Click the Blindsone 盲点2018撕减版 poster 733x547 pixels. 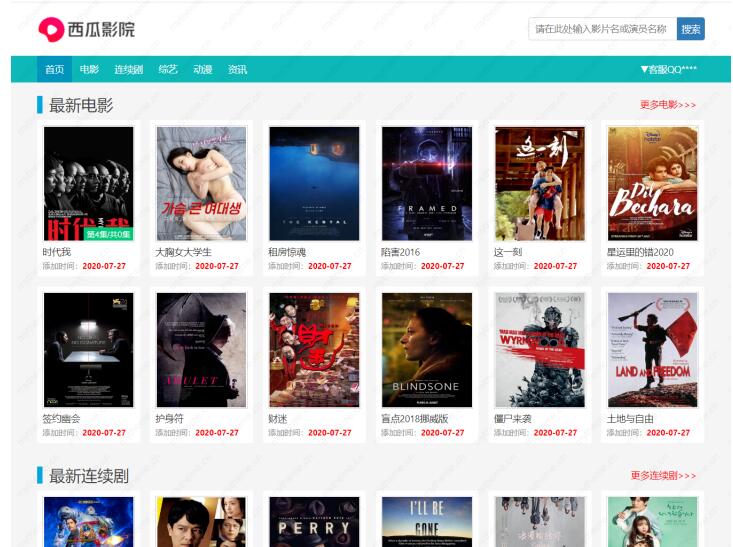click(427, 349)
